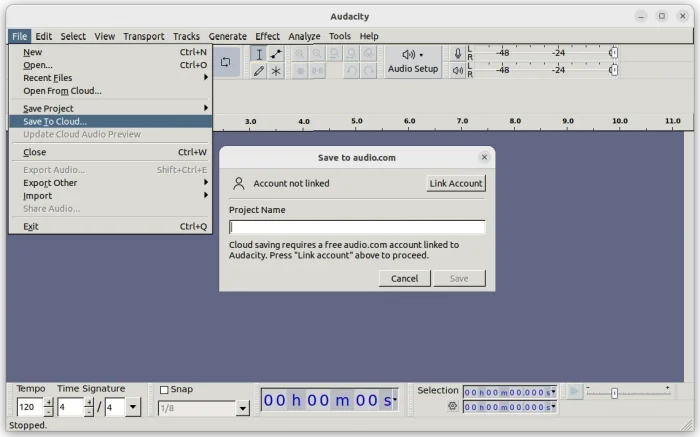Close the Save to audio.com dialog
The width and height of the screenshot is (700, 437).
point(484,157)
